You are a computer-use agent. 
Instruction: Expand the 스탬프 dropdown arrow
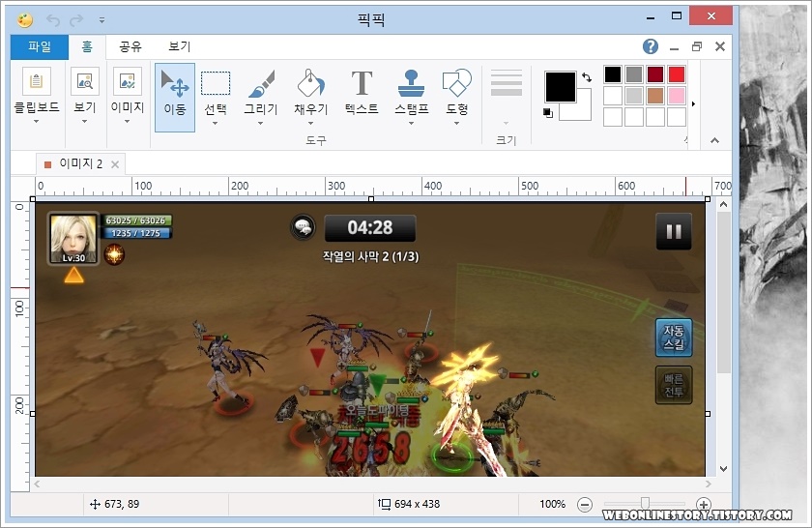coord(411,124)
